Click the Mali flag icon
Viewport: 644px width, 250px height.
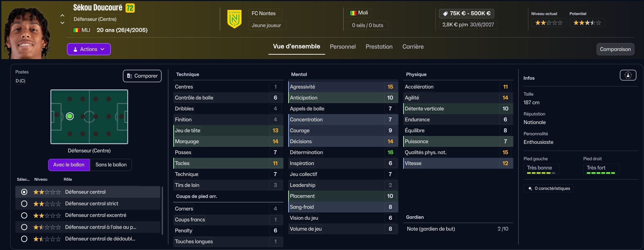pos(353,13)
